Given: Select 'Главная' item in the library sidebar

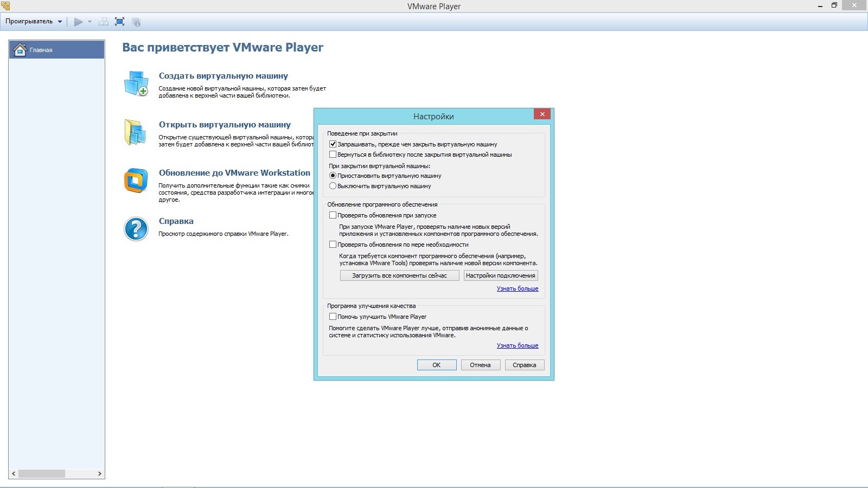Looking at the screenshot, I should [x=57, y=50].
